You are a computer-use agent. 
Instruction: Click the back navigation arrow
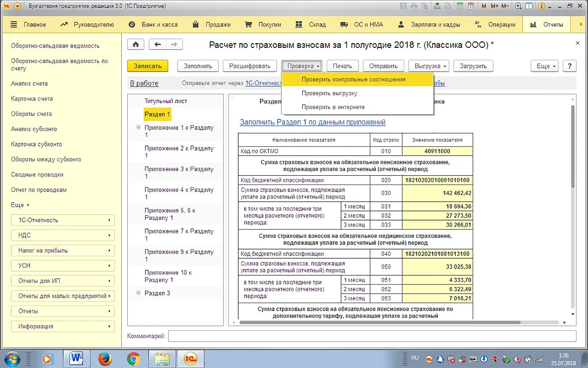click(x=157, y=44)
